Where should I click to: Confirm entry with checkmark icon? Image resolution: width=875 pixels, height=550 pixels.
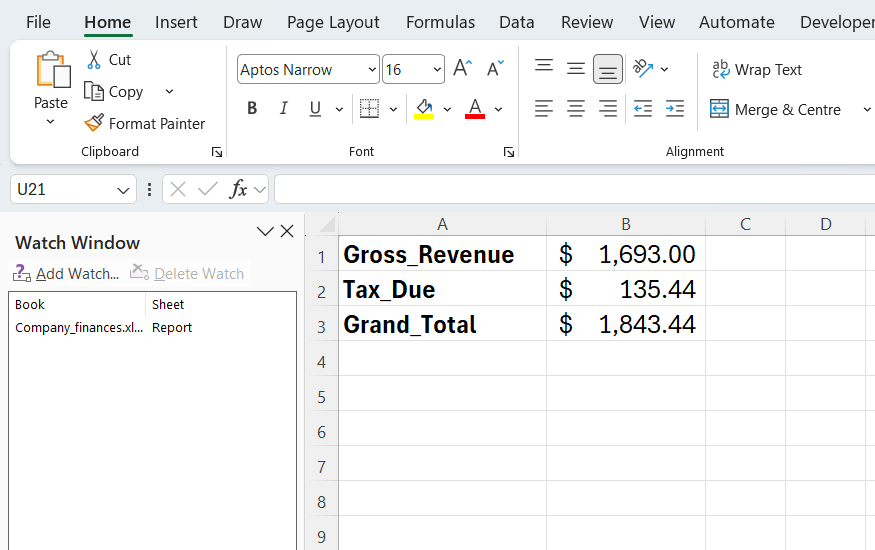coord(208,190)
